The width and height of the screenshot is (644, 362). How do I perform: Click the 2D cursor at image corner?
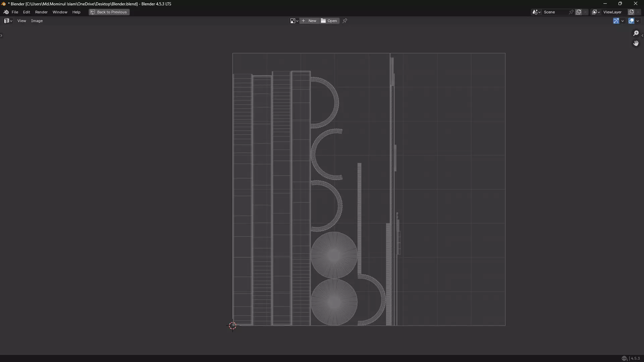point(232,325)
